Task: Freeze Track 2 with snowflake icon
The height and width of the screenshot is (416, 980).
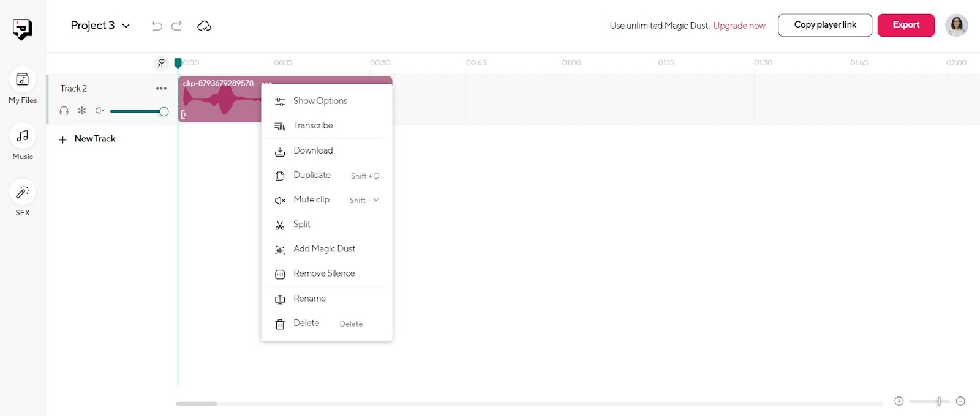Action: tap(81, 111)
